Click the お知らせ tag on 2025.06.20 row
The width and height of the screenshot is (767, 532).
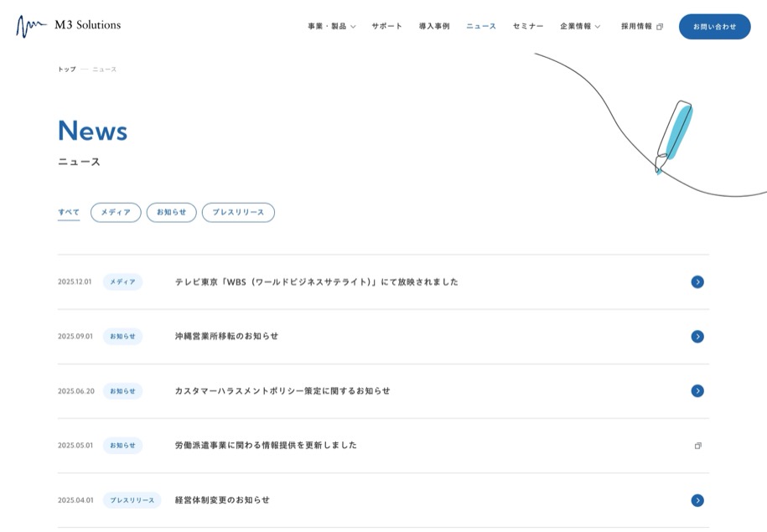(x=122, y=391)
